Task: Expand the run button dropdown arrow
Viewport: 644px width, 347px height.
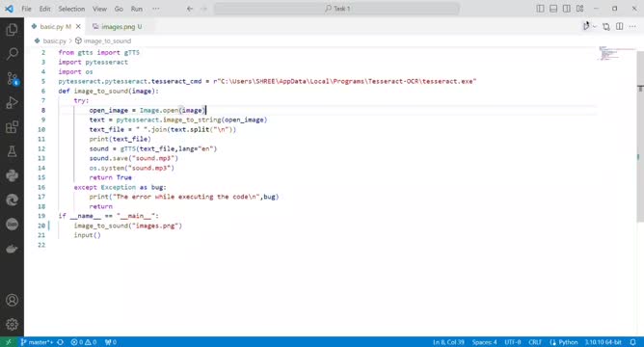Action: (x=594, y=26)
